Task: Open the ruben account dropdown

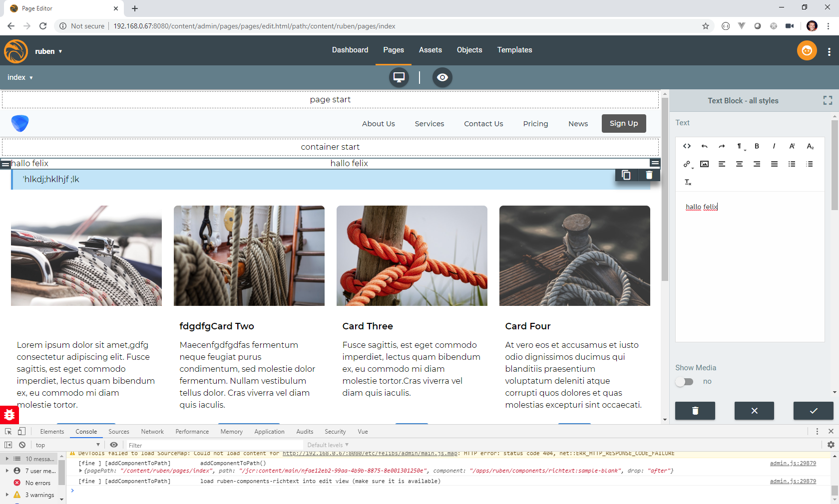Action: 48,51
